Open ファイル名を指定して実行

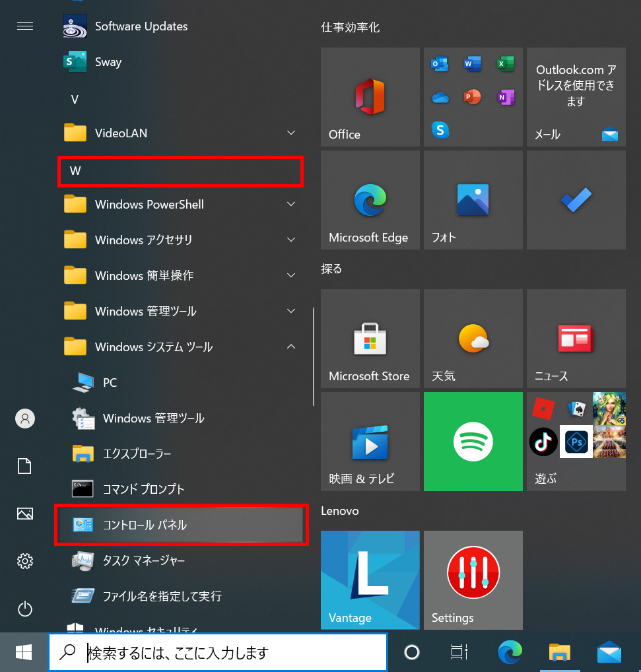(x=180, y=595)
